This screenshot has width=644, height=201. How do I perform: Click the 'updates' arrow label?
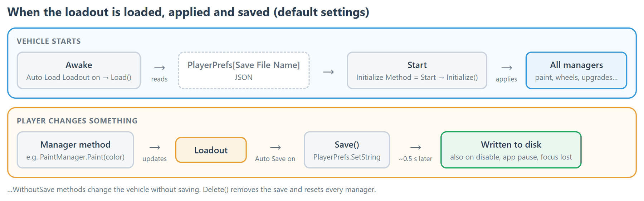pyautogui.click(x=155, y=159)
